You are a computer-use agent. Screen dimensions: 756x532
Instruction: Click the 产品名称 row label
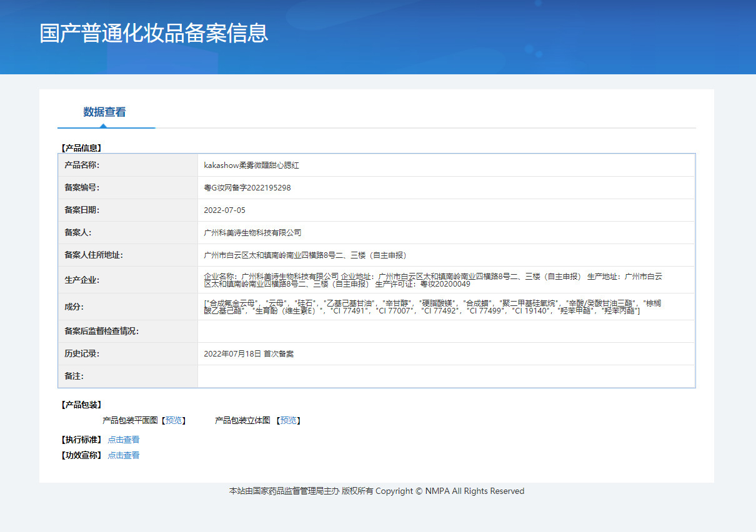82,165
